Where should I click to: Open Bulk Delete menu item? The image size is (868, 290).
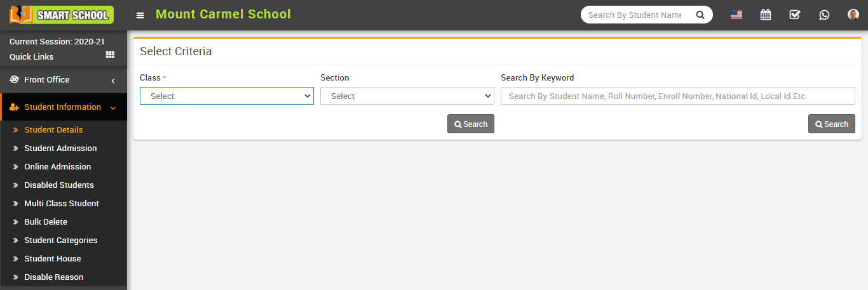46,221
